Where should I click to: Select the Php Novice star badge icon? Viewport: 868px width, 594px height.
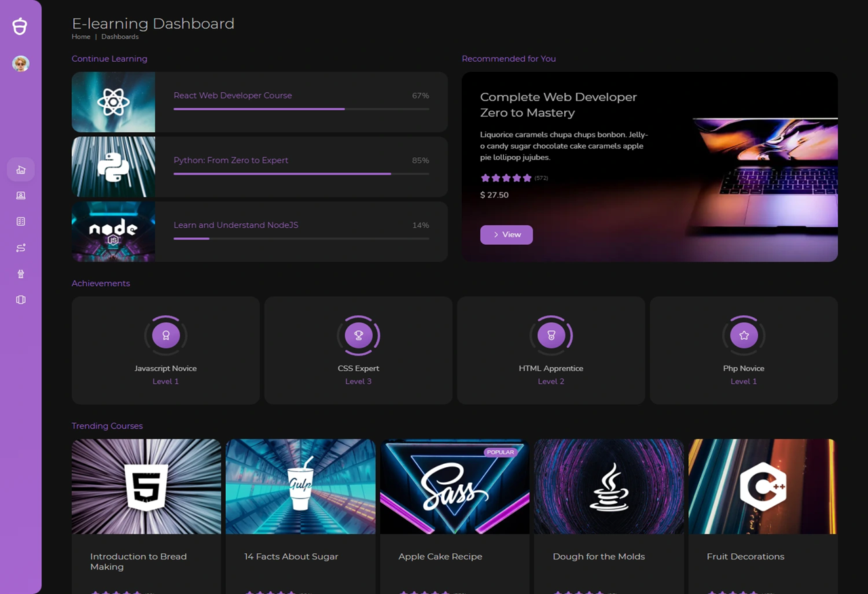tap(743, 334)
